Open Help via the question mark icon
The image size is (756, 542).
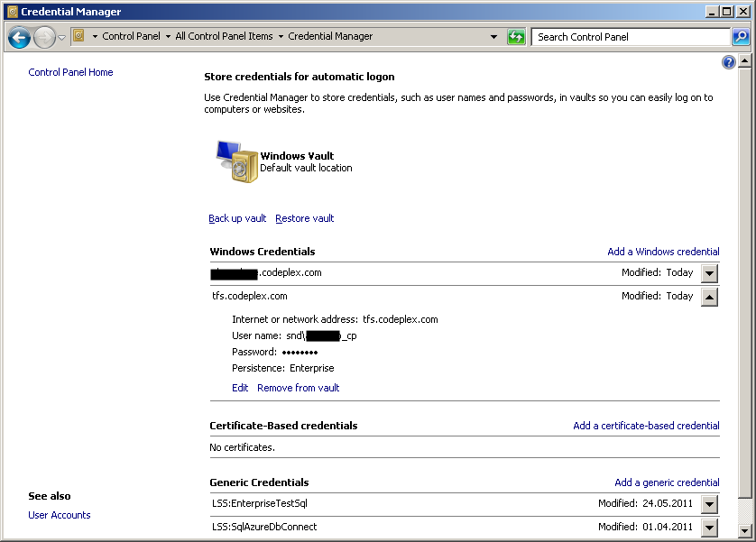(729, 61)
